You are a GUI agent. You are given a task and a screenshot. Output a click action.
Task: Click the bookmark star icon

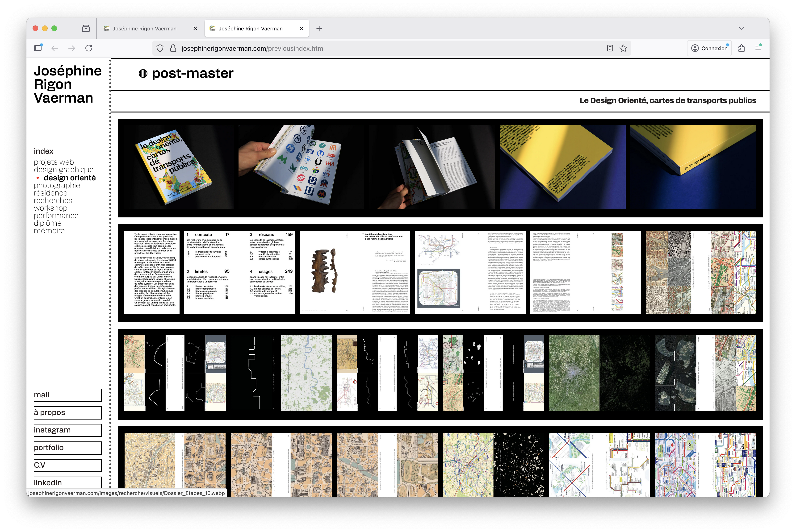pos(623,48)
